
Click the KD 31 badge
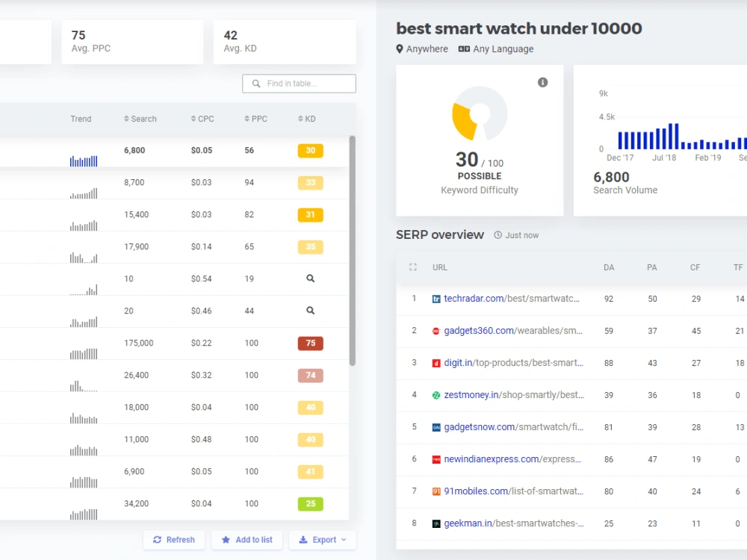(310, 215)
